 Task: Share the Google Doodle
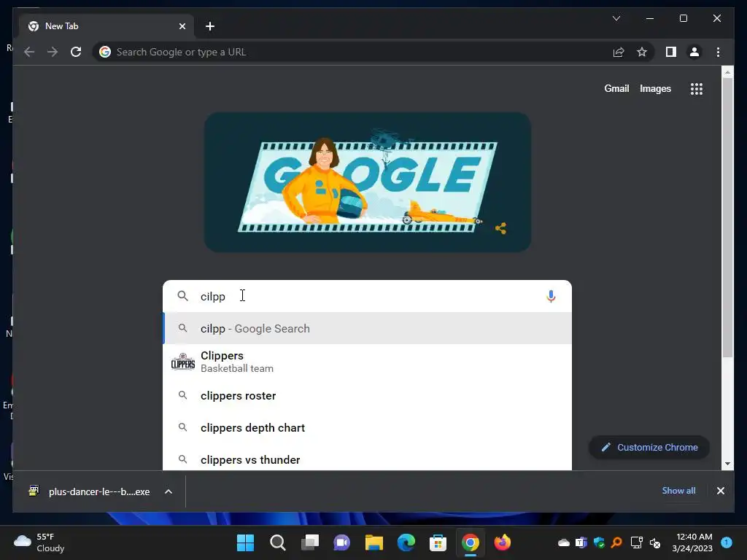500,228
